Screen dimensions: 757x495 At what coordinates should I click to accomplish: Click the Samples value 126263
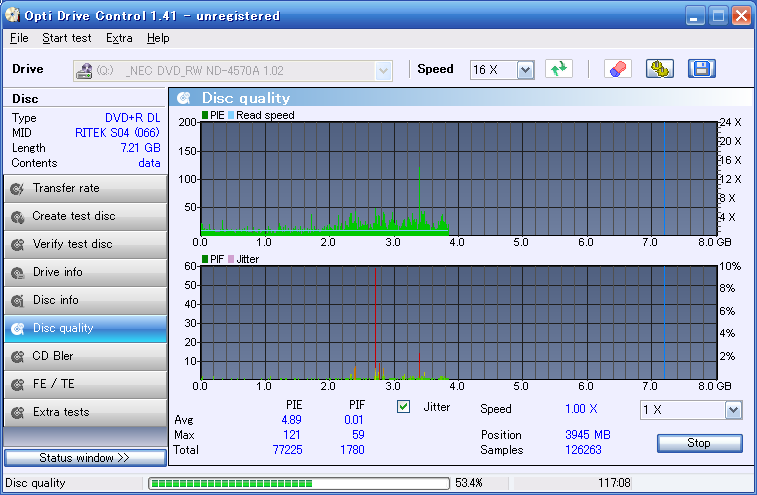tap(583, 450)
